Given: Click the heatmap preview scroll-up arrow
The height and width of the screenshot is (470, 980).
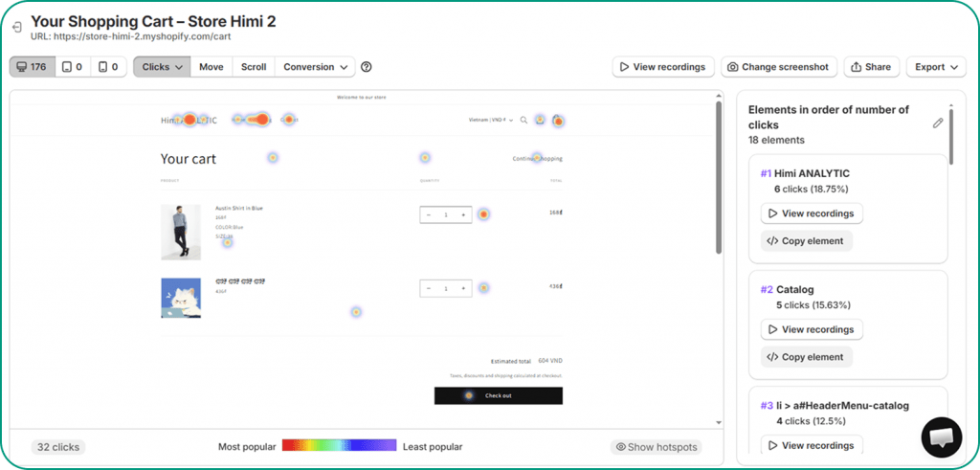Looking at the screenshot, I should tap(718, 95).
